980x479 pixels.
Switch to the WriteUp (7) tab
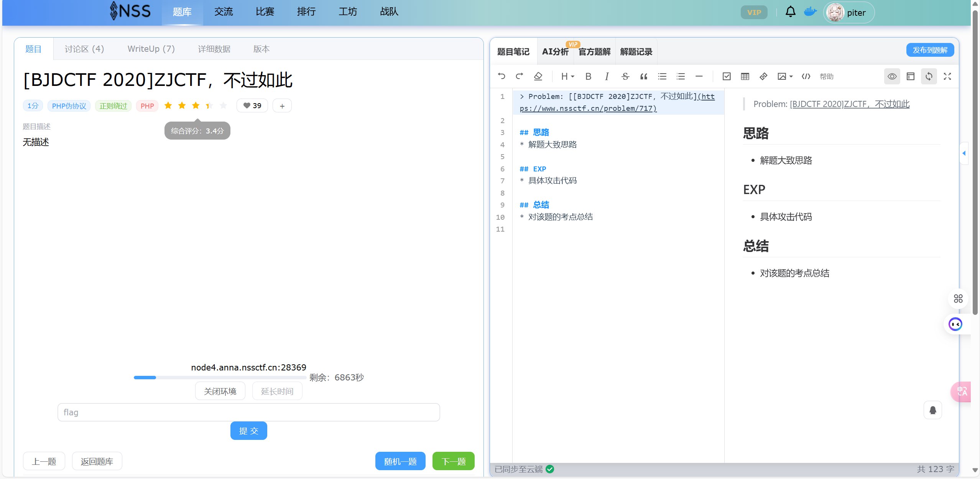pyautogui.click(x=151, y=49)
